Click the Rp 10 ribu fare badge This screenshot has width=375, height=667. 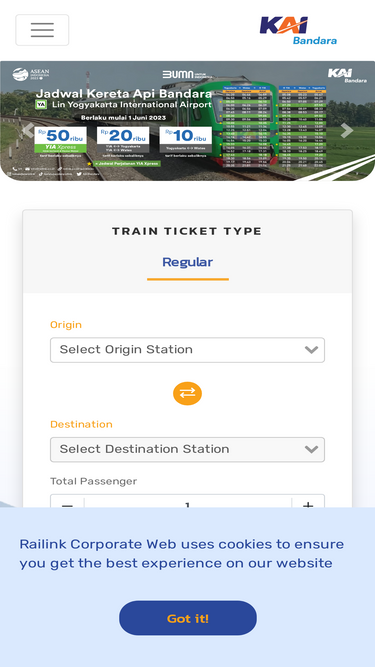click(185, 140)
